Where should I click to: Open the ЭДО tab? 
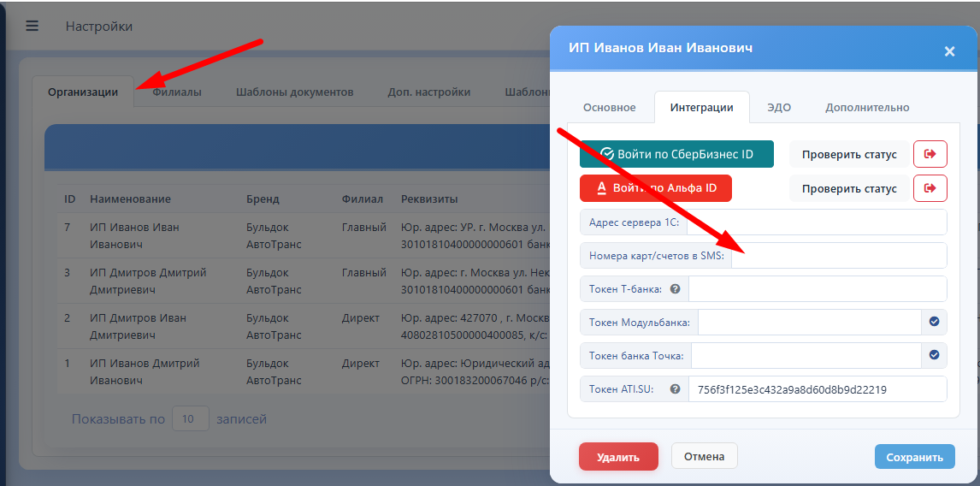779,108
